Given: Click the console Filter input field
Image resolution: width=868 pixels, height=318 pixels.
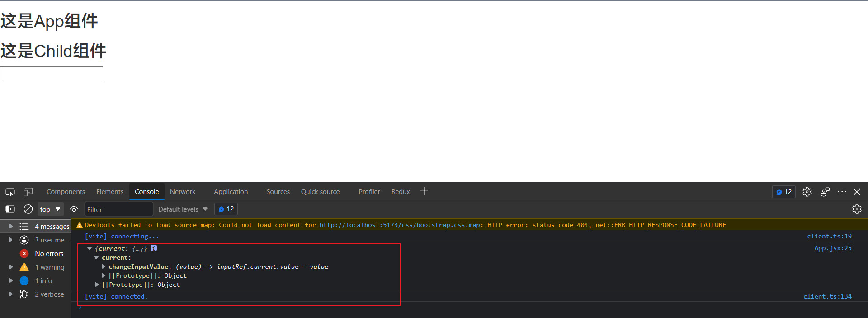Looking at the screenshot, I should (118, 209).
